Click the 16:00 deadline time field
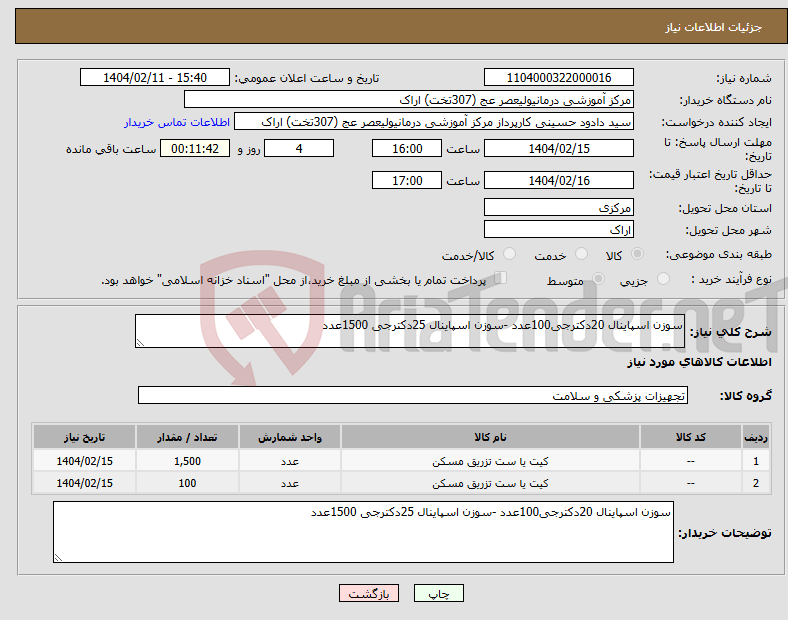The width and height of the screenshot is (788, 620). click(x=407, y=148)
